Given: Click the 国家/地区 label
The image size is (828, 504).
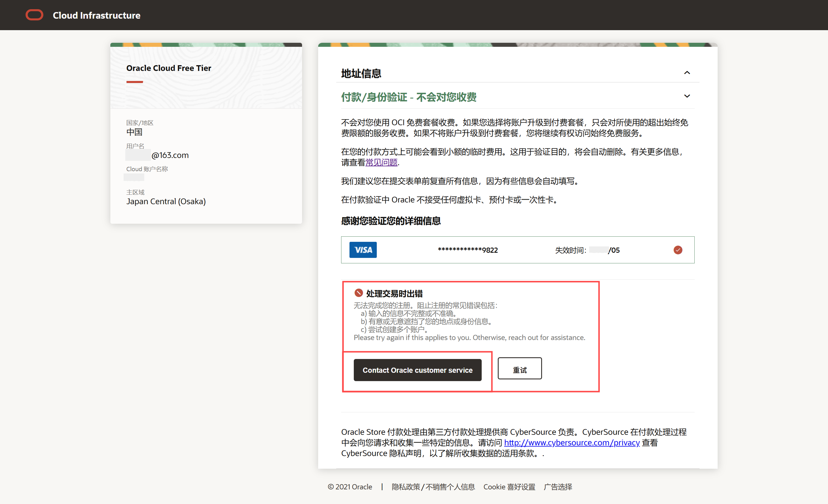Looking at the screenshot, I should (x=139, y=123).
